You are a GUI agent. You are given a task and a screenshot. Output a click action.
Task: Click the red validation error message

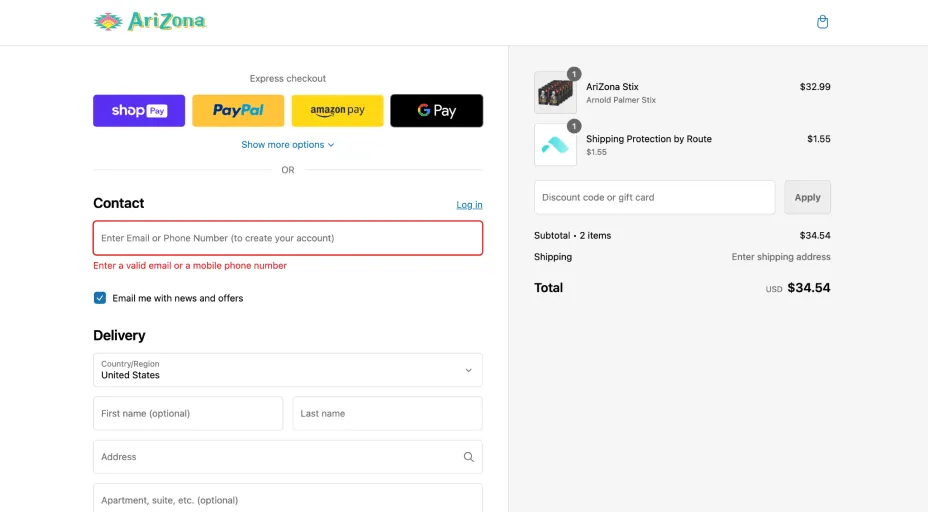190,266
